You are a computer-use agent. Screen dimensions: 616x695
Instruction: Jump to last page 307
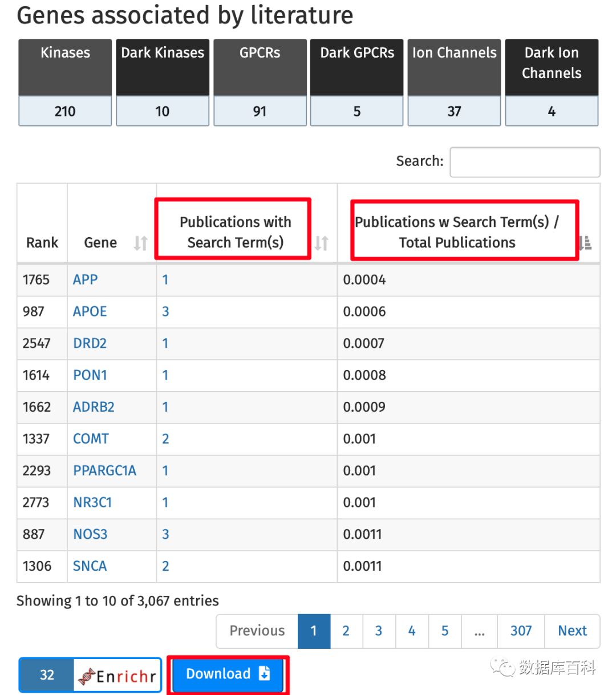[x=521, y=631]
